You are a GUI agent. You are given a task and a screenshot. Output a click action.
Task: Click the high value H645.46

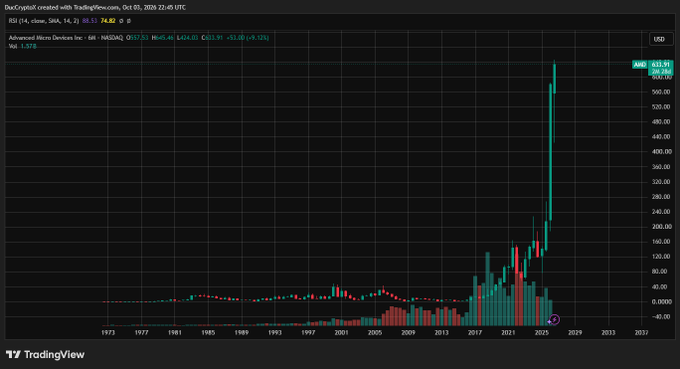[x=162, y=38]
